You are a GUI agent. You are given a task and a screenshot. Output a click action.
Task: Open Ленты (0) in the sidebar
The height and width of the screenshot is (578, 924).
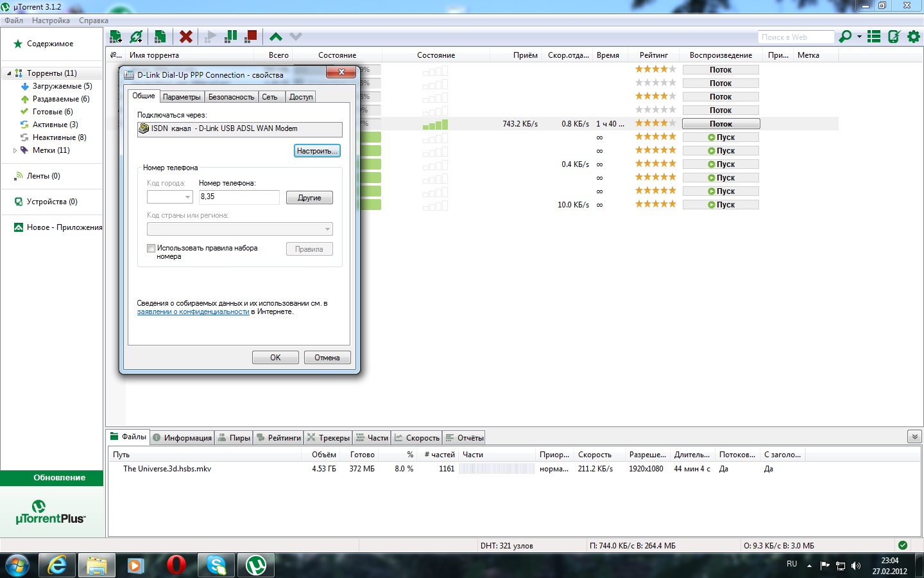43,176
